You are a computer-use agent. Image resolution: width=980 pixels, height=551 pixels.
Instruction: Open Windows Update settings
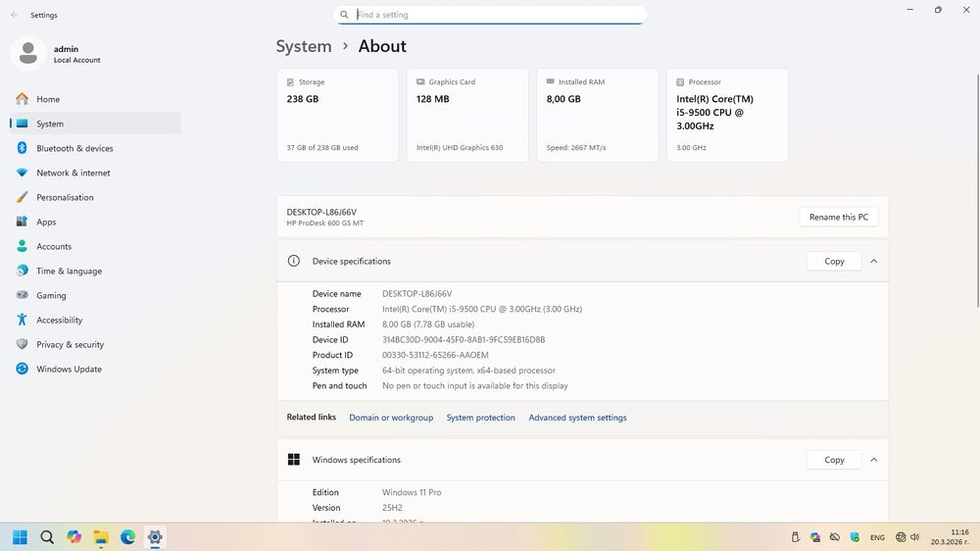[x=95, y=369]
